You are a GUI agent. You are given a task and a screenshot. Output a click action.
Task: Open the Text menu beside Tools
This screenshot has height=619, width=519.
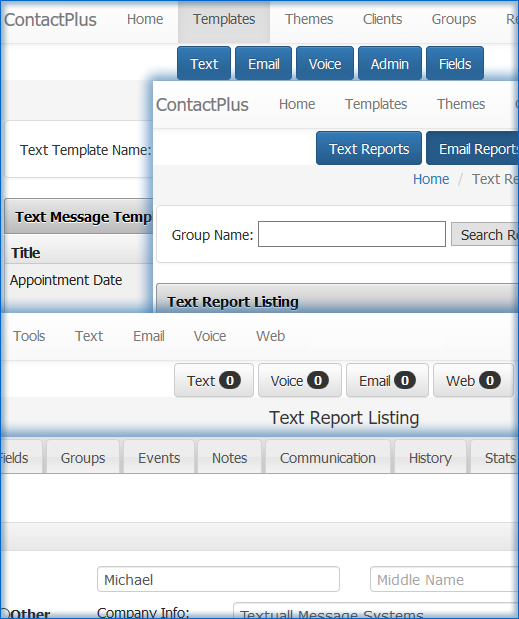pyautogui.click(x=89, y=336)
